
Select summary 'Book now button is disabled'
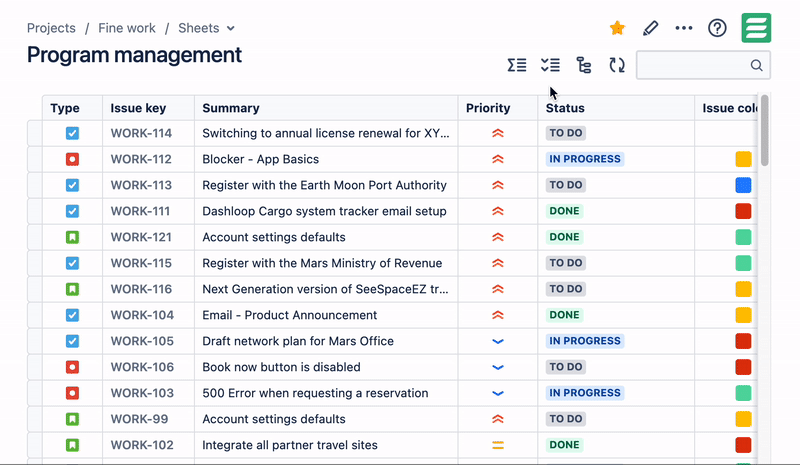pos(281,368)
